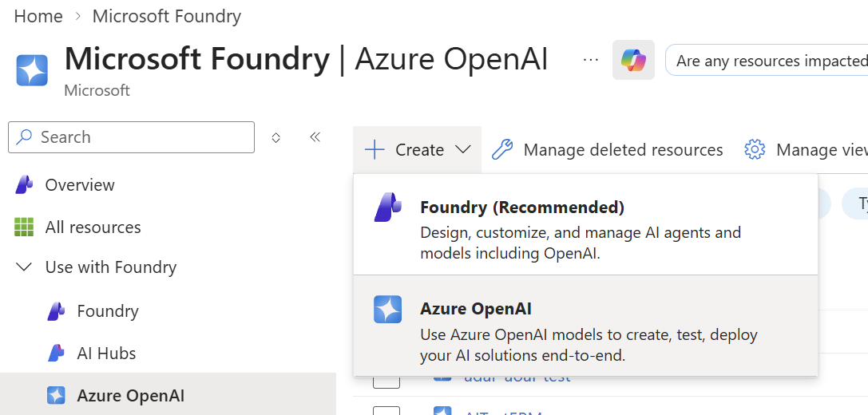Toggle the Create chevron arrow
868x415 pixels.
(462, 149)
